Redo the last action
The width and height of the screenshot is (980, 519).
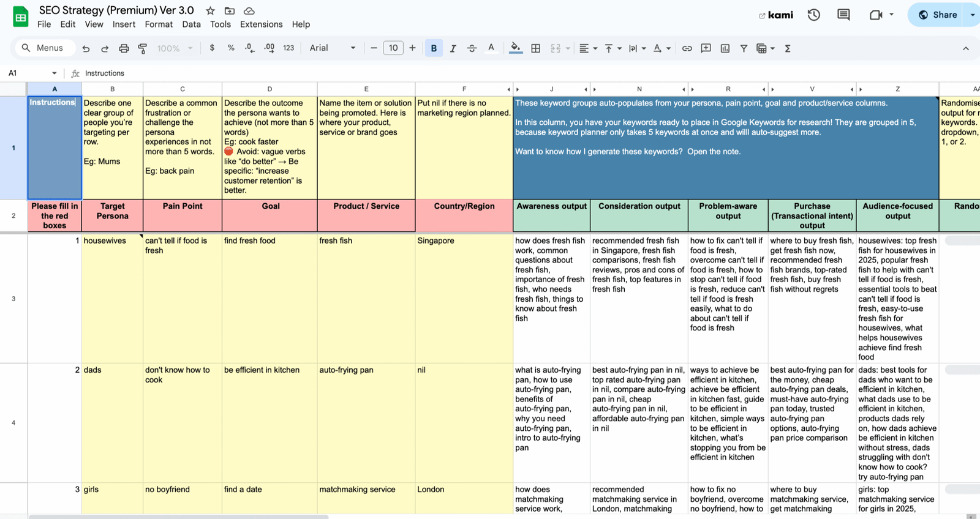[105, 48]
